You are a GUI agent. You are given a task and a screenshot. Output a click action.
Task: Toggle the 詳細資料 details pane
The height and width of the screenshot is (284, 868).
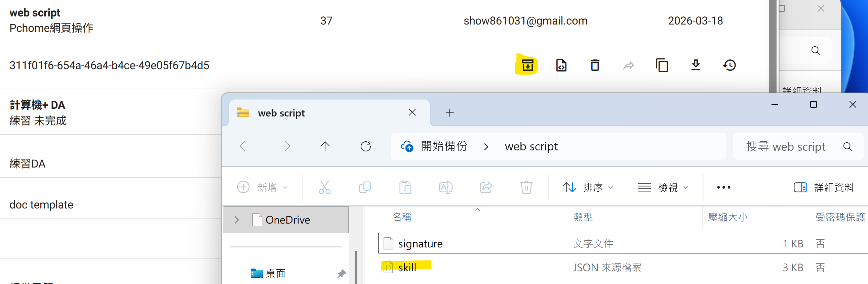(x=823, y=187)
